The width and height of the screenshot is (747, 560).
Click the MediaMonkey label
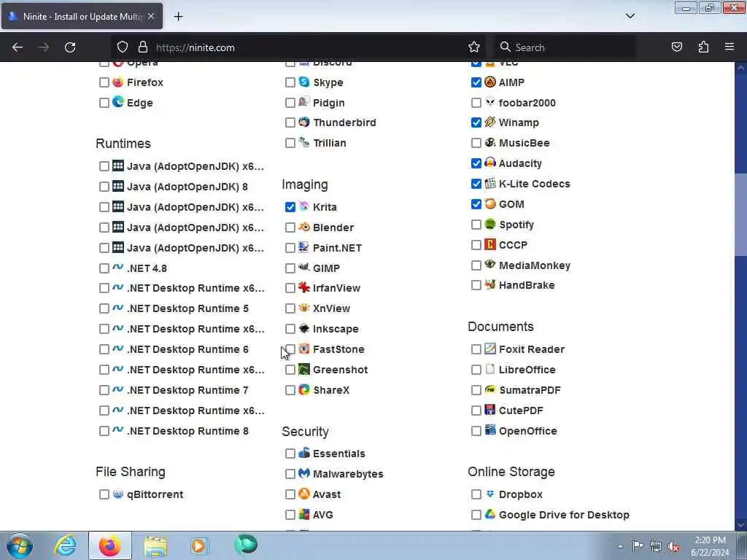point(535,265)
